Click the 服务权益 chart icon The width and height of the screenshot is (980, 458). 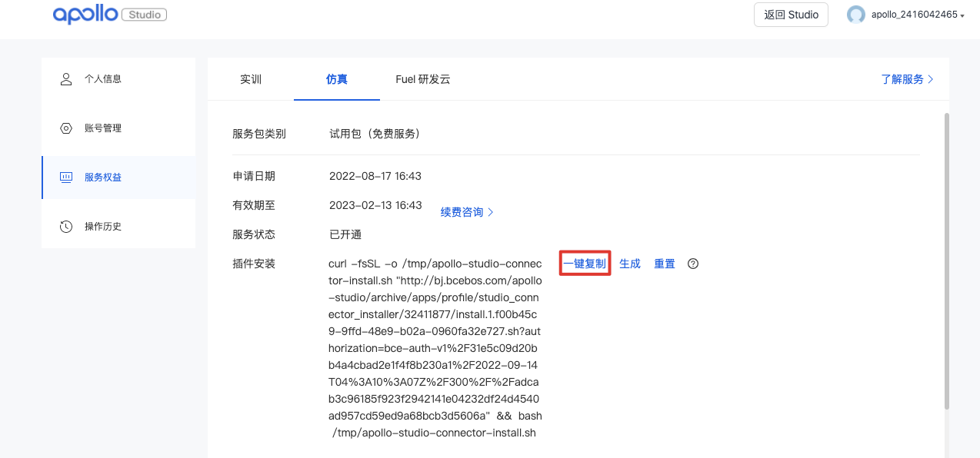(x=66, y=178)
